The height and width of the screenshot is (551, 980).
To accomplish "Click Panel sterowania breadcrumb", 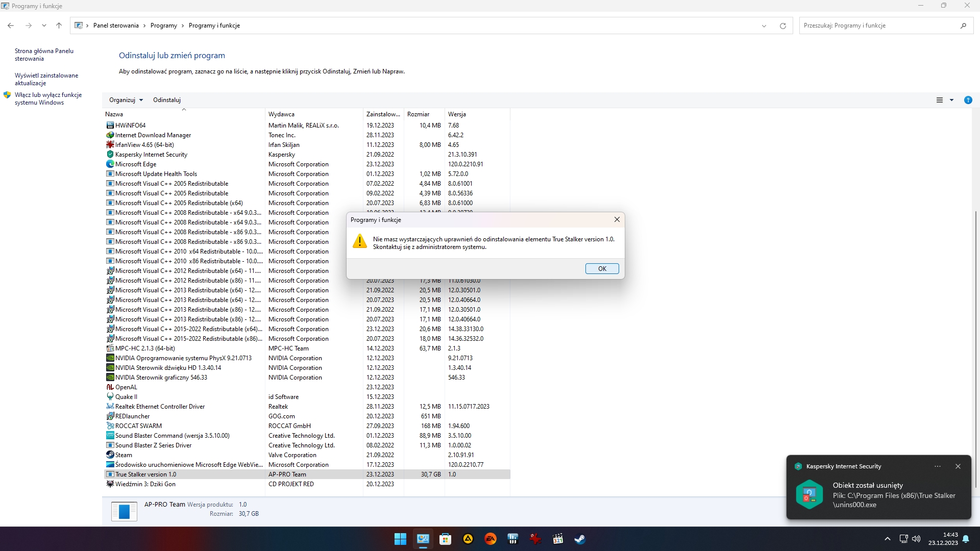I will pyautogui.click(x=116, y=26).
